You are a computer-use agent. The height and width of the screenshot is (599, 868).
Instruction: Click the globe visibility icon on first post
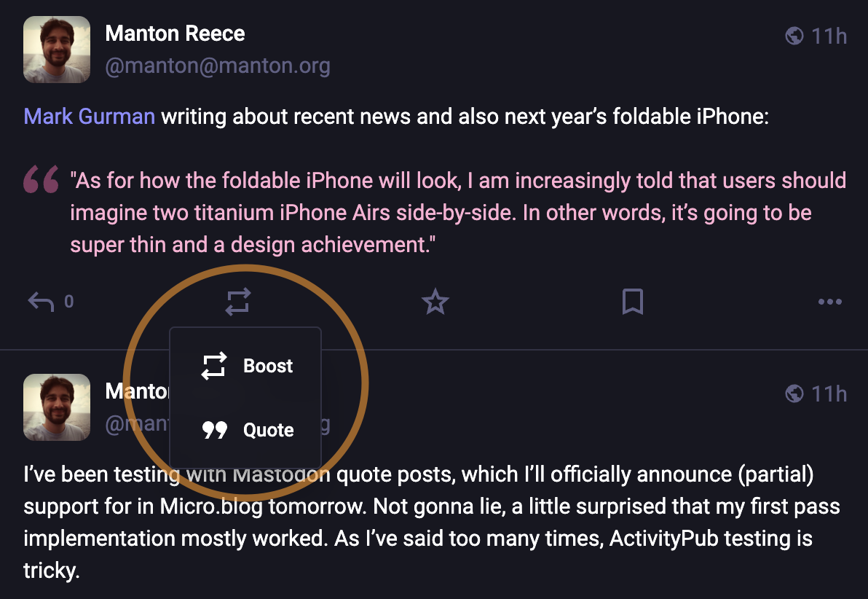coord(794,36)
